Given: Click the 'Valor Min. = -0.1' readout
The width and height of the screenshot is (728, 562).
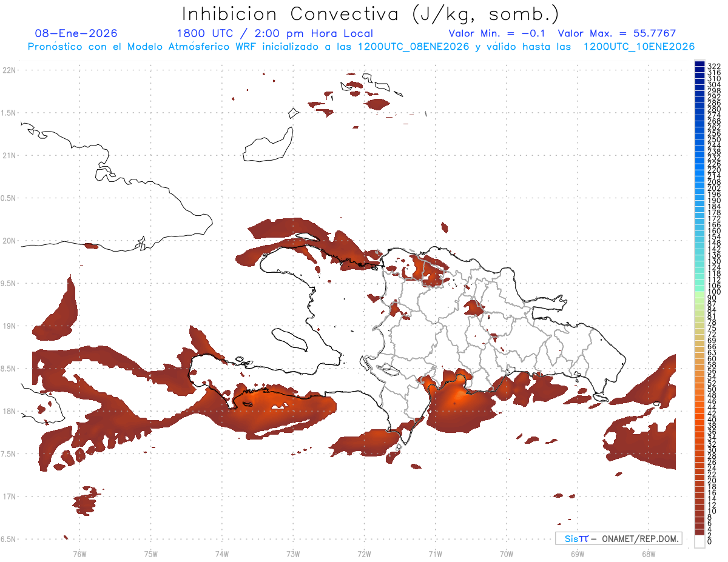Looking at the screenshot, I should tap(497, 33).
